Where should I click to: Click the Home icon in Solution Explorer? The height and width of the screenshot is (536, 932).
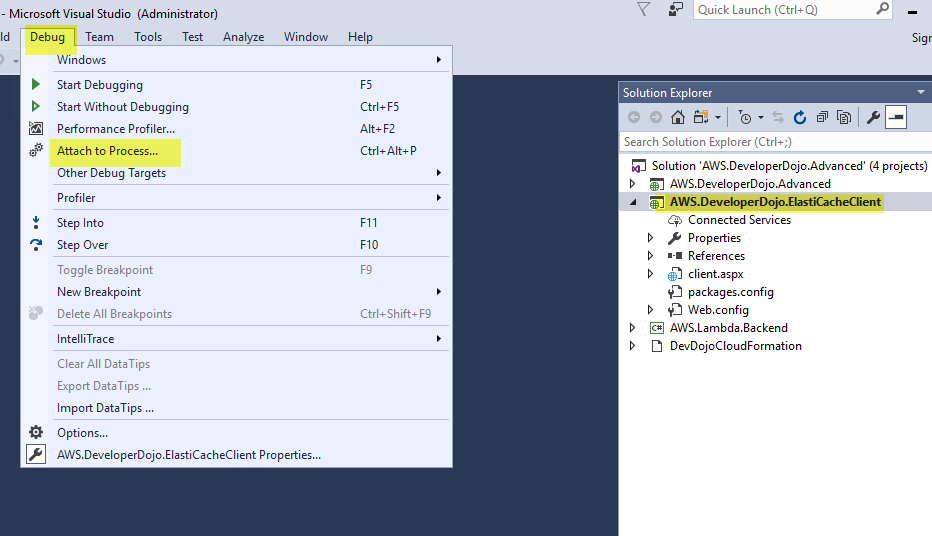[678, 117]
